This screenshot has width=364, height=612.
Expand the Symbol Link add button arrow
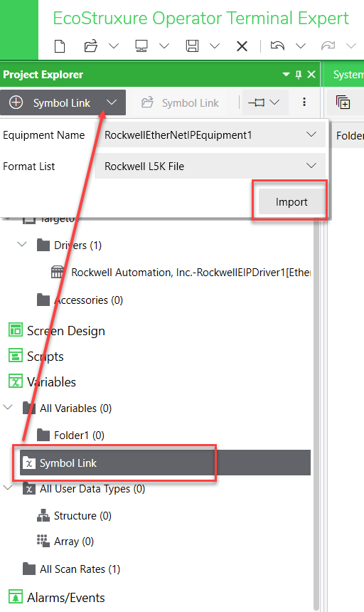pos(112,102)
